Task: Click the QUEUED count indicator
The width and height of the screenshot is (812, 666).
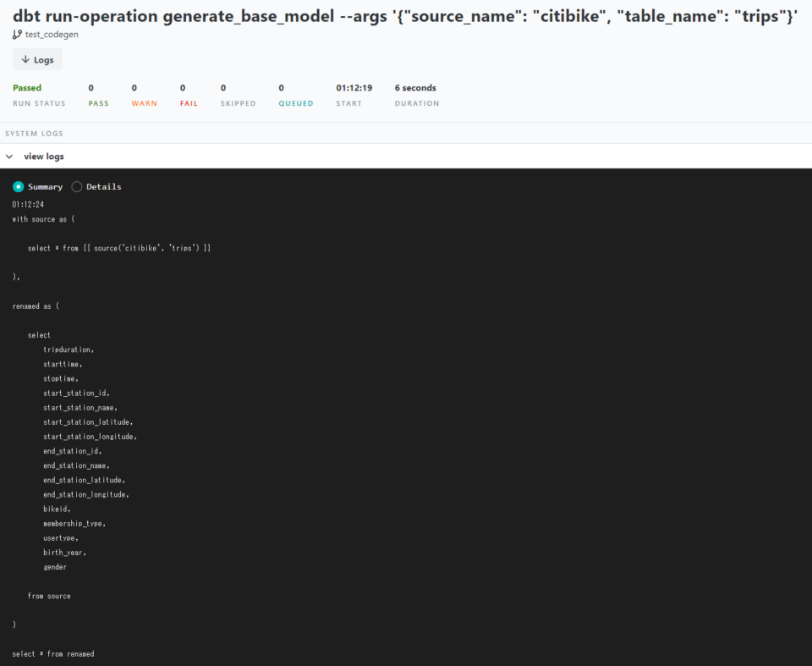Action: (296, 95)
